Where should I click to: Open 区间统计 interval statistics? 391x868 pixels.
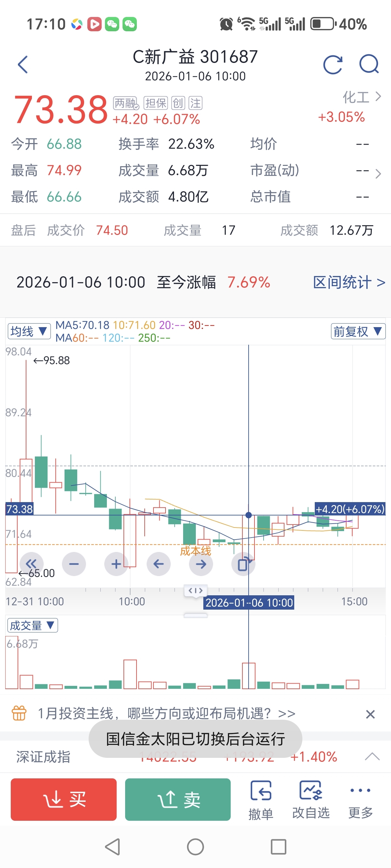coord(349,282)
